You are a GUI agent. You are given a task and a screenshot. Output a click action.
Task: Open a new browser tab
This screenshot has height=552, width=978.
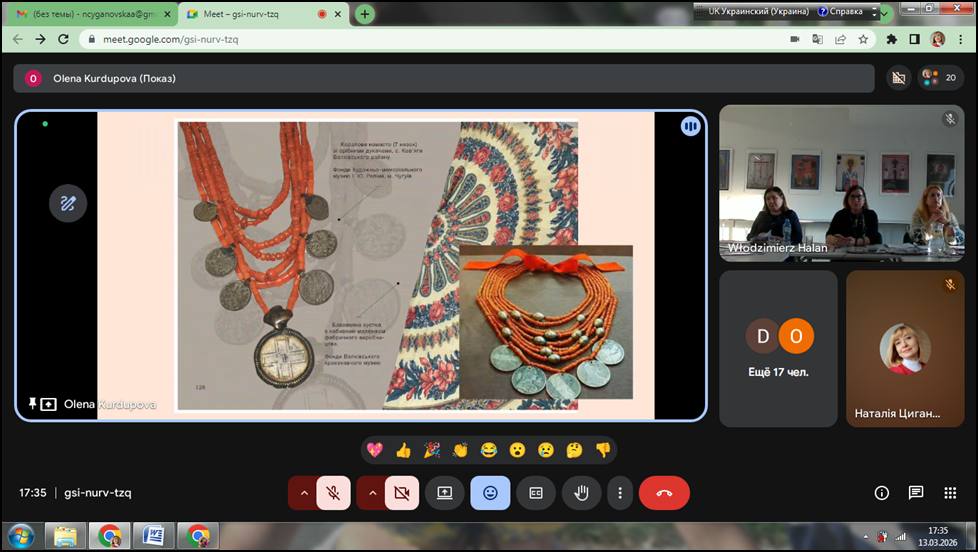pyautogui.click(x=365, y=14)
